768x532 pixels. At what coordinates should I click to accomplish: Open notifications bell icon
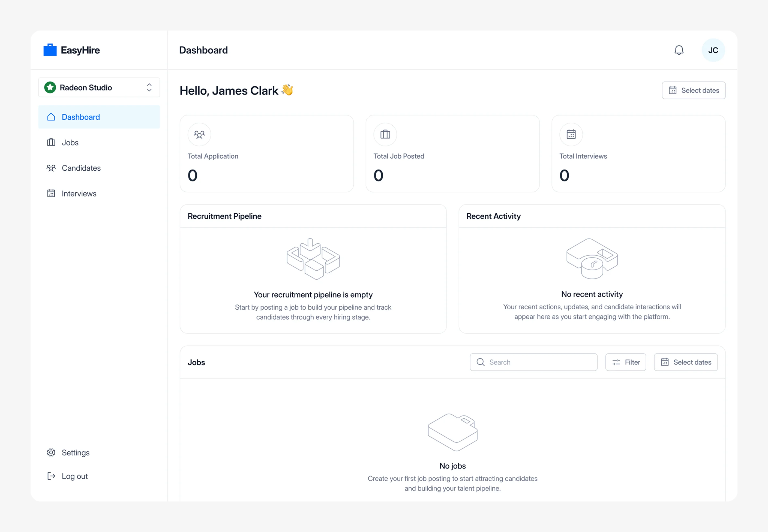click(x=679, y=50)
